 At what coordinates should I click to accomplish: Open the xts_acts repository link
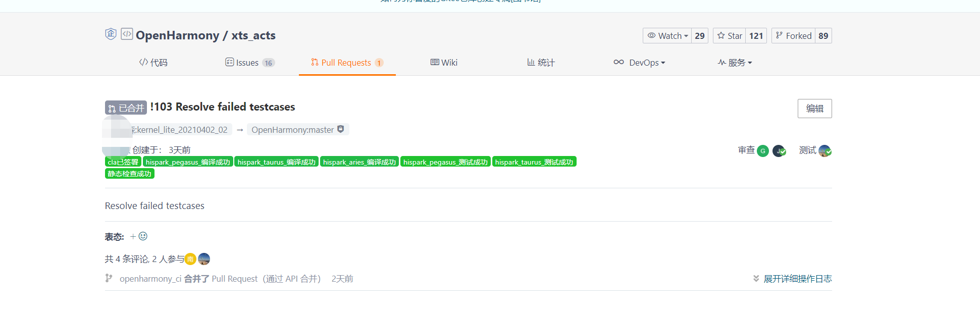point(253,35)
